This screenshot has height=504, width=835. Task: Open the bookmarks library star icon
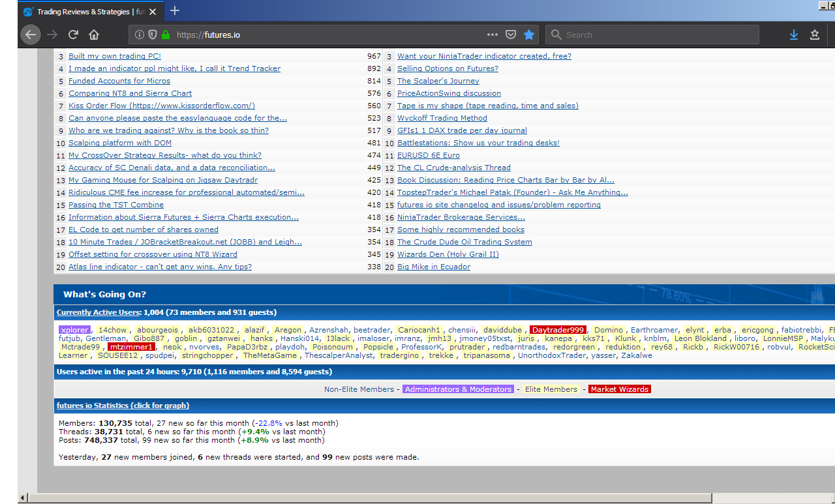pyautogui.click(x=815, y=35)
